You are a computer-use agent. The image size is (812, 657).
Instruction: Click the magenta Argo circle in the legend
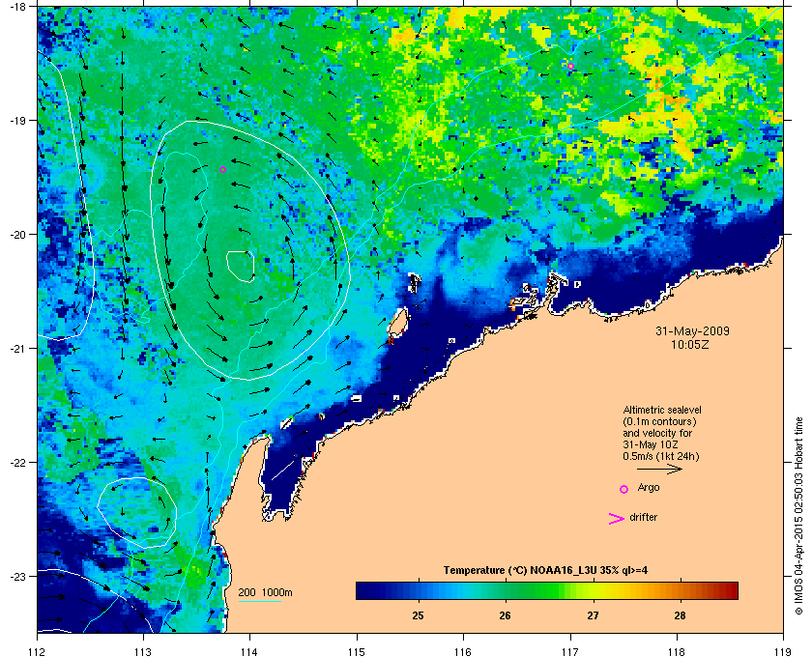point(624,489)
